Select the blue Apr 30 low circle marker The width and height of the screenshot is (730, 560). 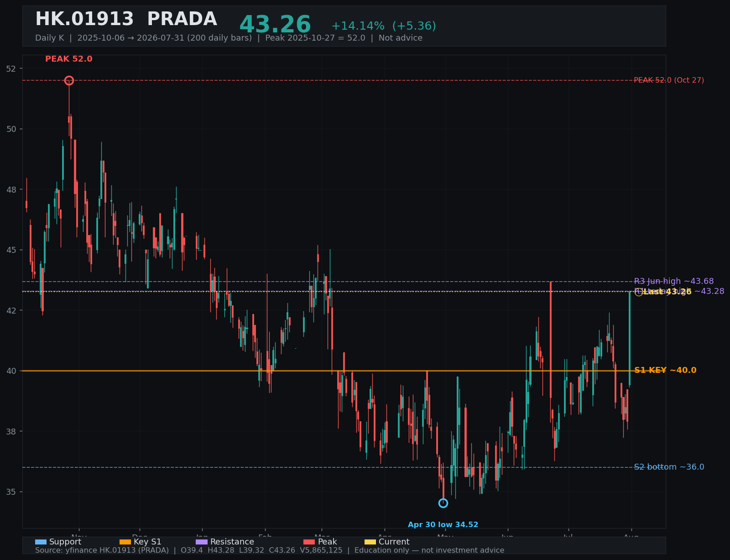tap(443, 503)
